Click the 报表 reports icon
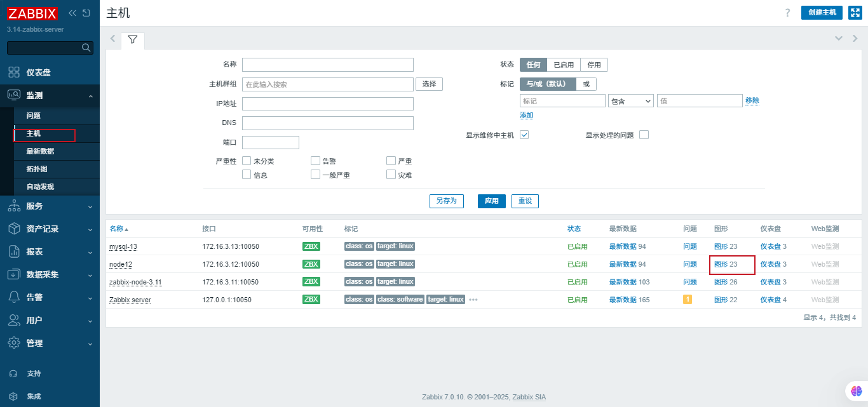Viewport: 868px width, 407px height. click(x=14, y=251)
